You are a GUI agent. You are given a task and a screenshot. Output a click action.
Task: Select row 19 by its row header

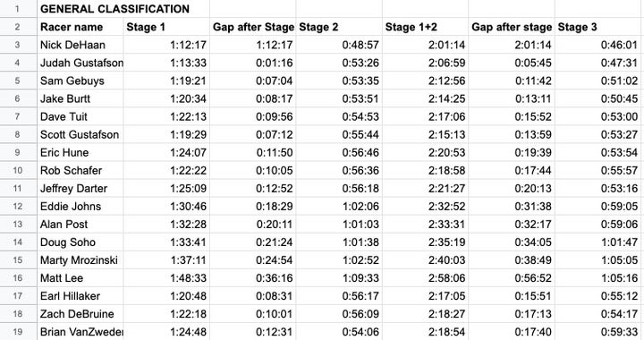(x=18, y=331)
